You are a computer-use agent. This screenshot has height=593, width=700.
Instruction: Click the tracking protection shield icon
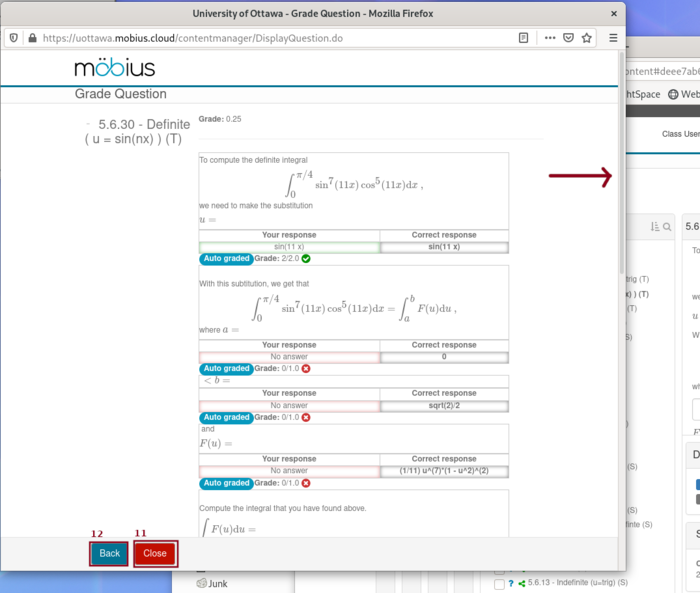point(13,38)
